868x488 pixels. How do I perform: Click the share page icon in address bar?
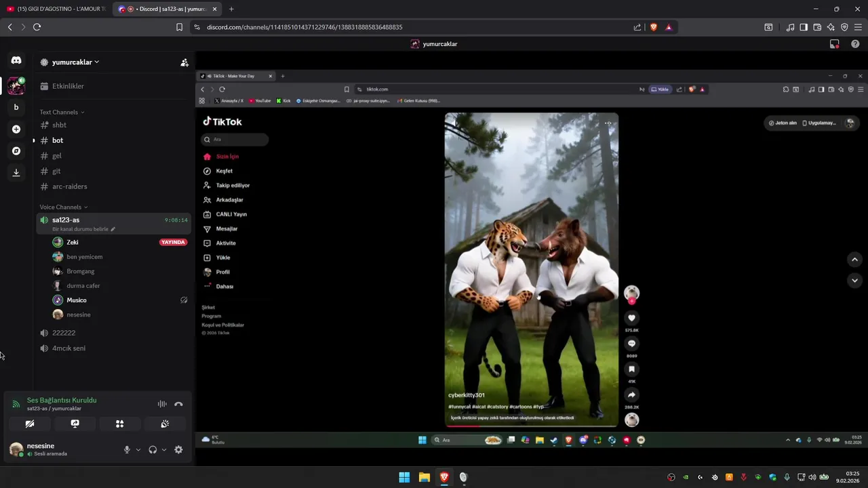tap(637, 27)
